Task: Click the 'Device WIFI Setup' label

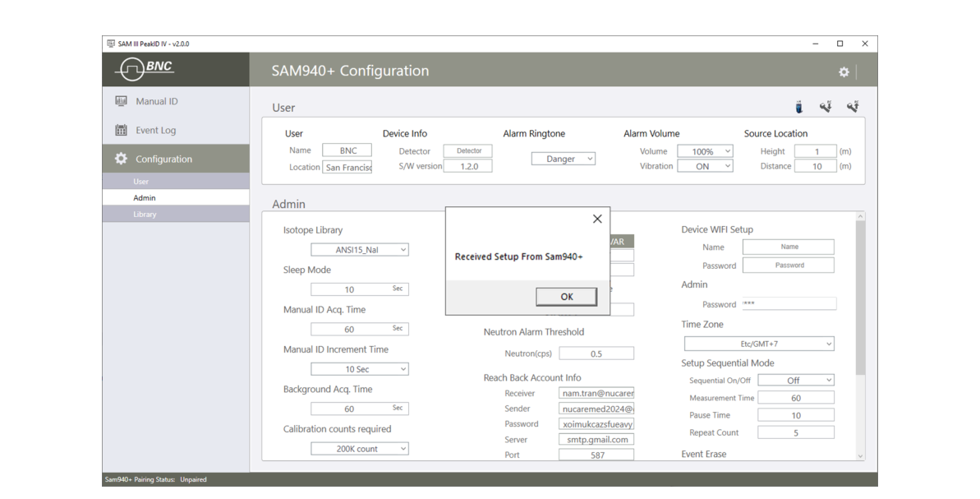Action: [717, 229]
